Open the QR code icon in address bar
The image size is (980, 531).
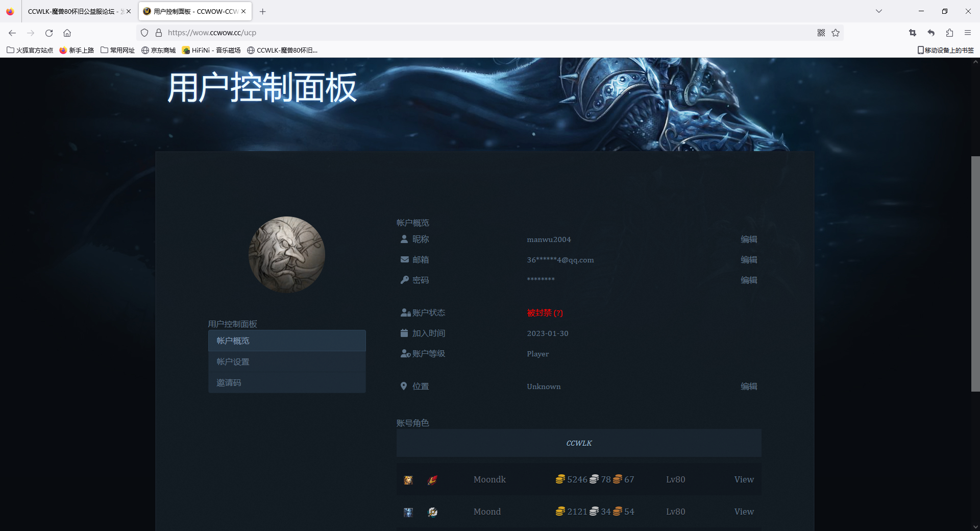[821, 33]
